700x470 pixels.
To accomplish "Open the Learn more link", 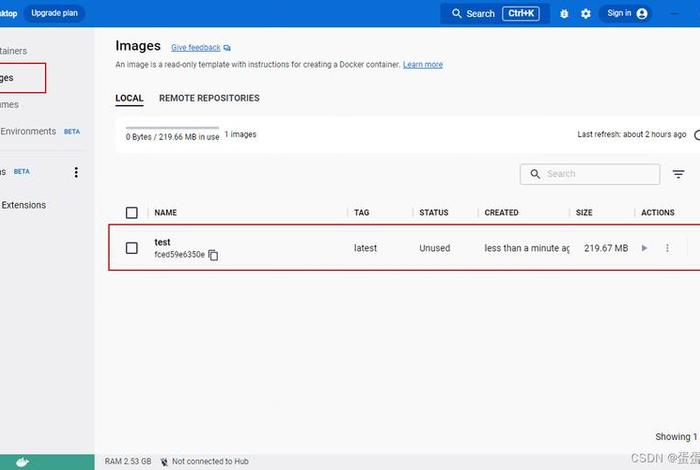I will [x=423, y=65].
